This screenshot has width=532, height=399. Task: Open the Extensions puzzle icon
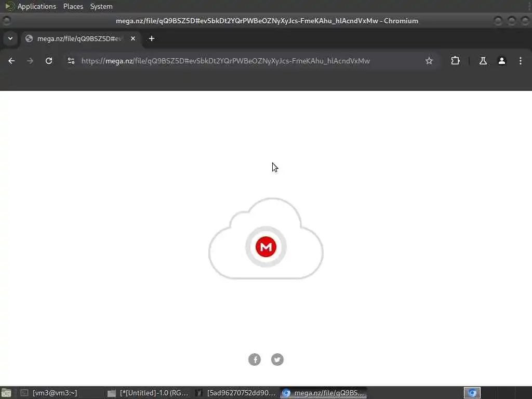(x=455, y=61)
